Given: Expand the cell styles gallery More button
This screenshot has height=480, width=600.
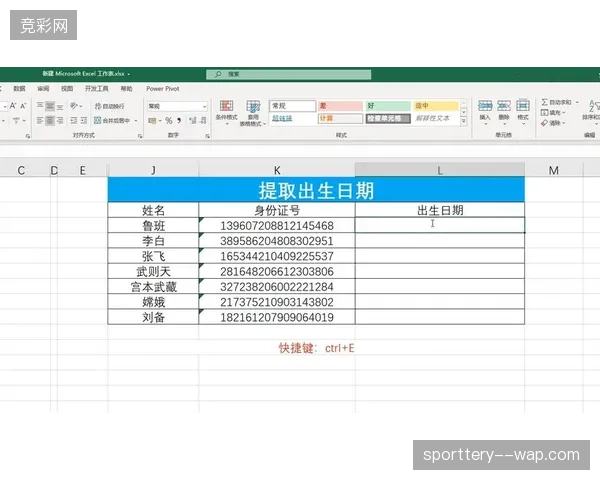Looking at the screenshot, I should [464, 121].
